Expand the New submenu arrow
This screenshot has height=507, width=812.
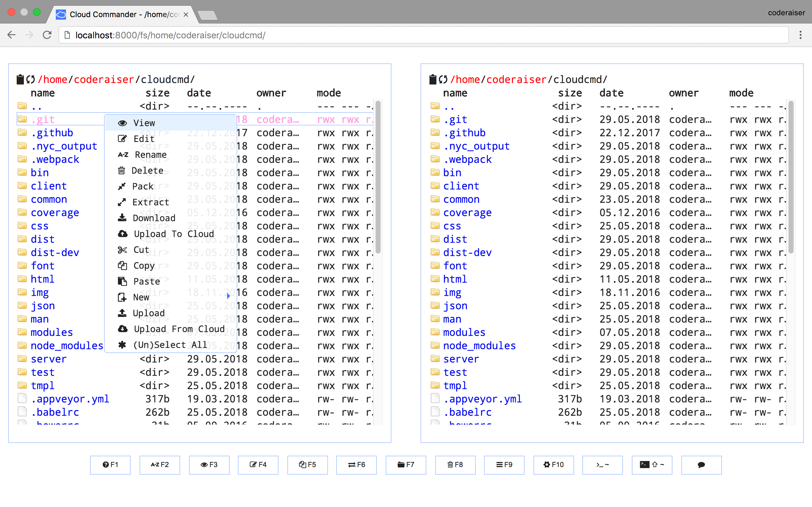point(228,296)
